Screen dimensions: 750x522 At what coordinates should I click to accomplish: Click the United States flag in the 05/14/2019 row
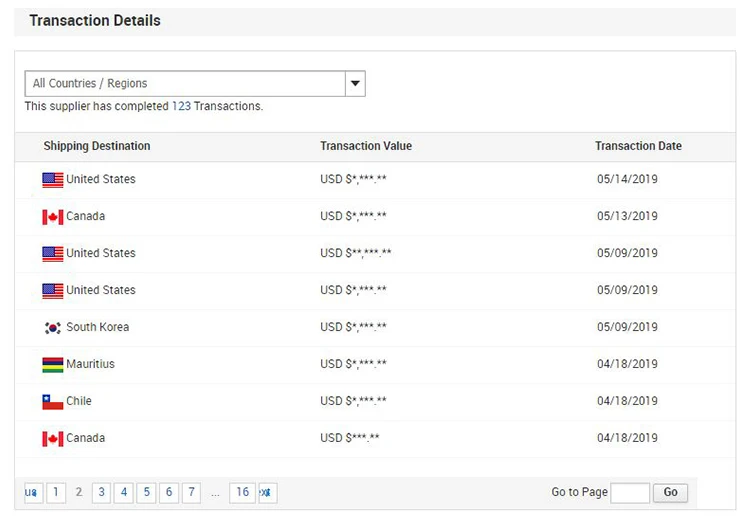coord(53,180)
